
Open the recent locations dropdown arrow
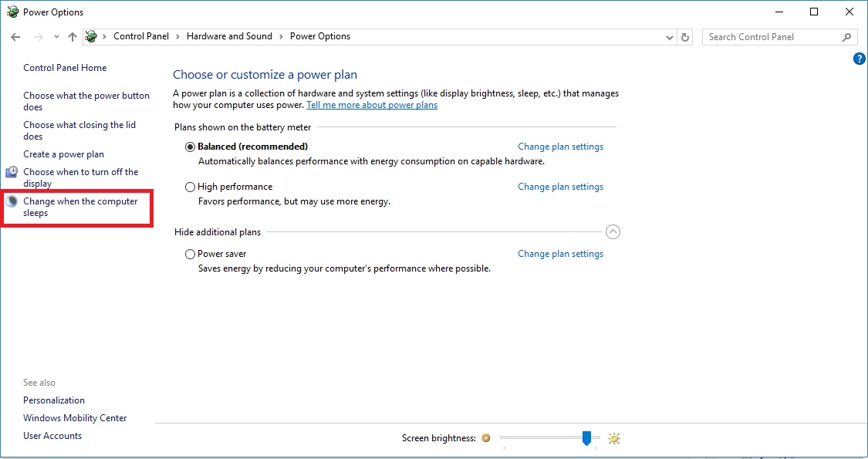pos(56,37)
